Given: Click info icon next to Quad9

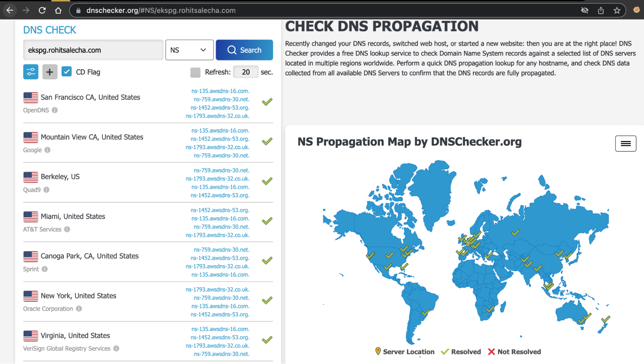Looking at the screenshot, I should point(46,190).
